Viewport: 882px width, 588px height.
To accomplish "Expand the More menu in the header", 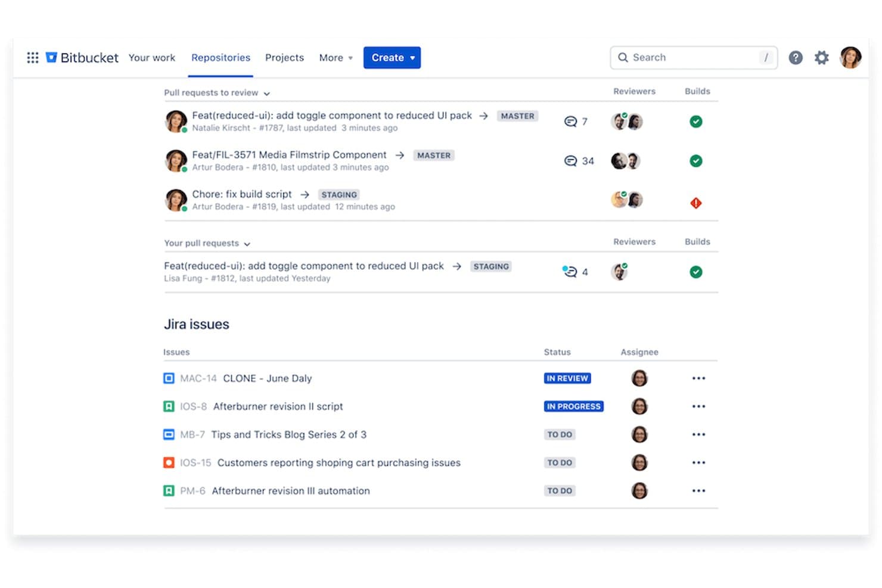I will point(336,58).
